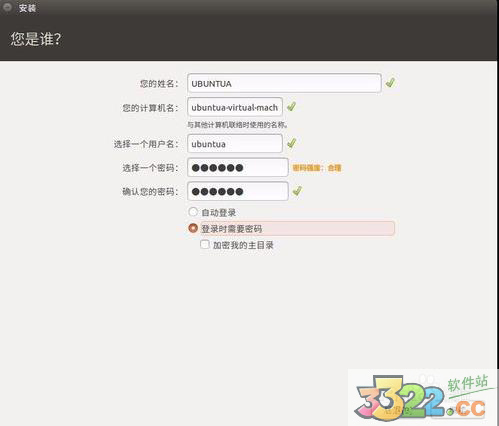Click the orange password strength indicator text

pyautogui.click(x=317, y=168)
